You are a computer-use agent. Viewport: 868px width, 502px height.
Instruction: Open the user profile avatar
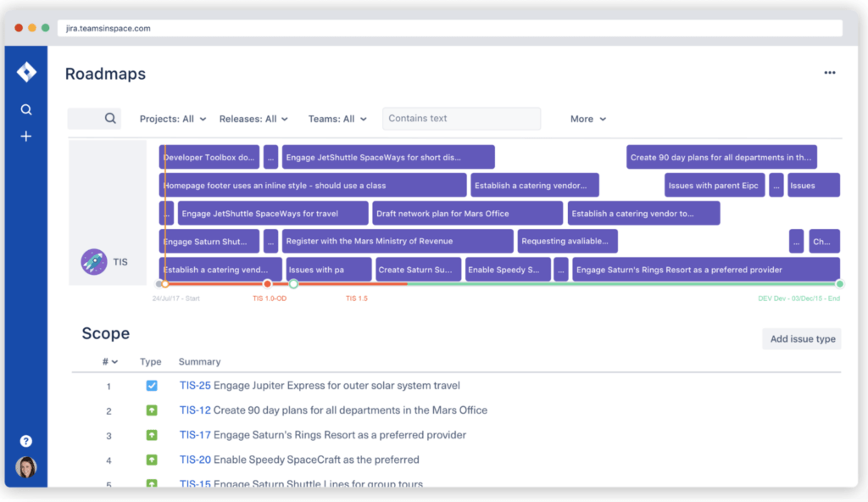(x=26, y=467)
